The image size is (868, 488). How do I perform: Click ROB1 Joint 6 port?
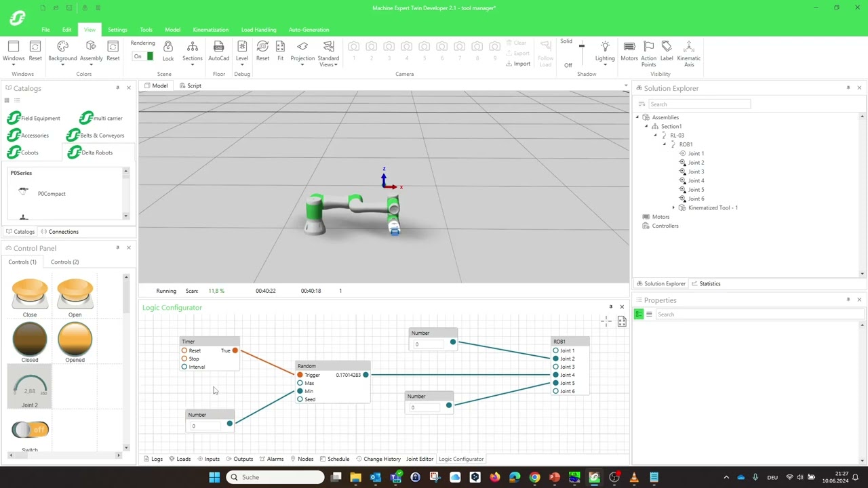coord(555,391)
